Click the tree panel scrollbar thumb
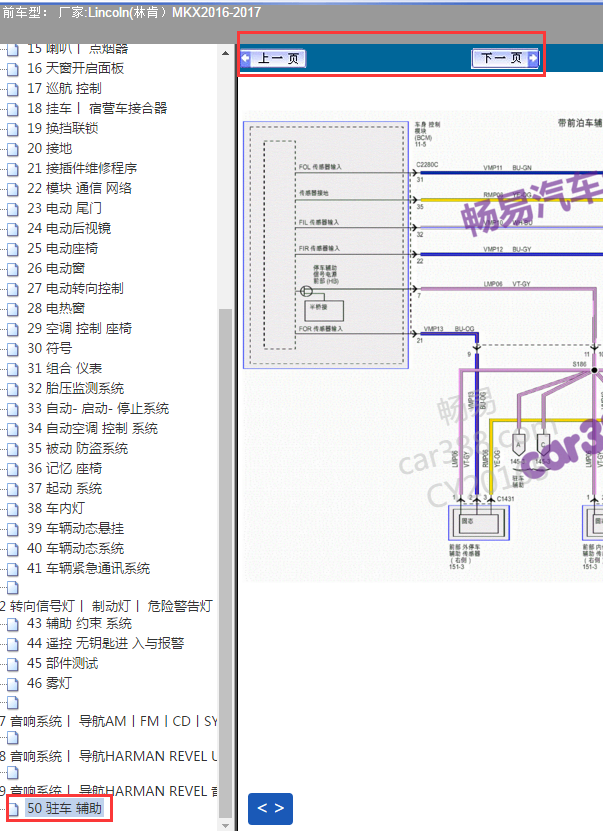 (x=225, y=563)
